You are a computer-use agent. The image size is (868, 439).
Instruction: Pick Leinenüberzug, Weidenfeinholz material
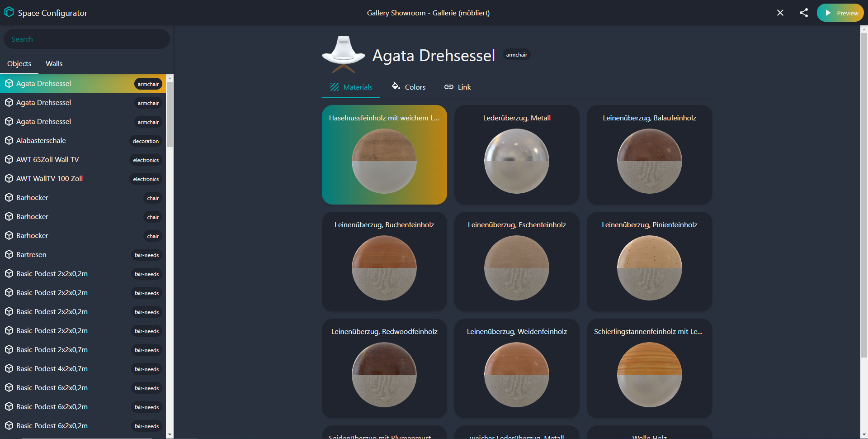pos(517,368)
